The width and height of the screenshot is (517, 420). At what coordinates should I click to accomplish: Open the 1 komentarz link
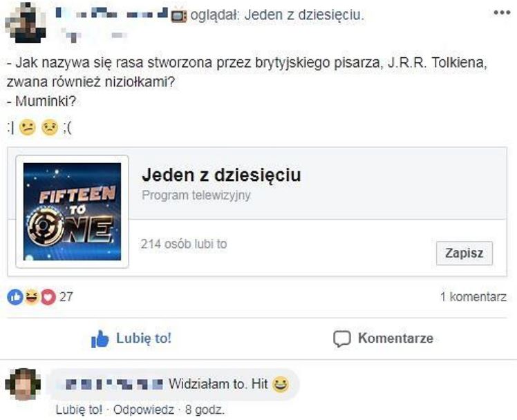[473, 297]
